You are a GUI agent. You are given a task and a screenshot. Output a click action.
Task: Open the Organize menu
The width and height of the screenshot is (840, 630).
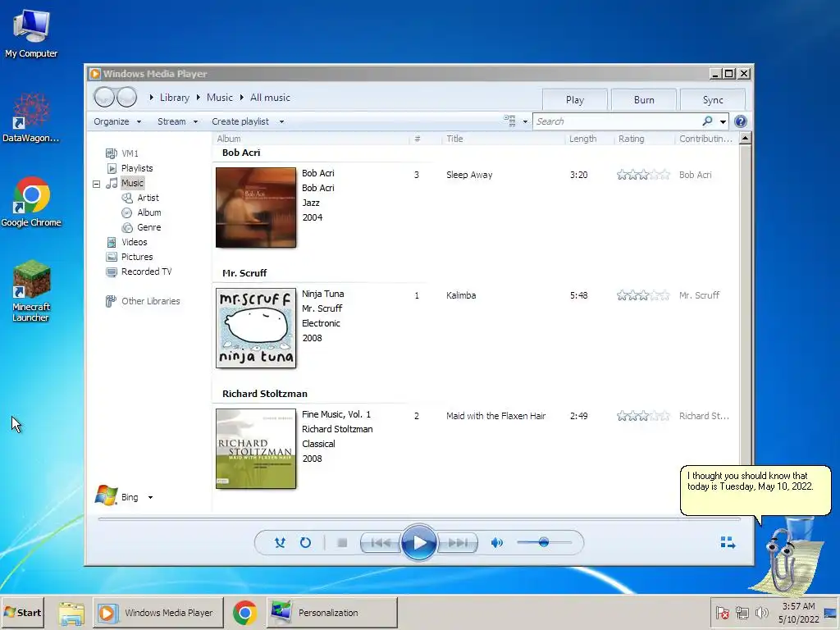coord(117,121)
